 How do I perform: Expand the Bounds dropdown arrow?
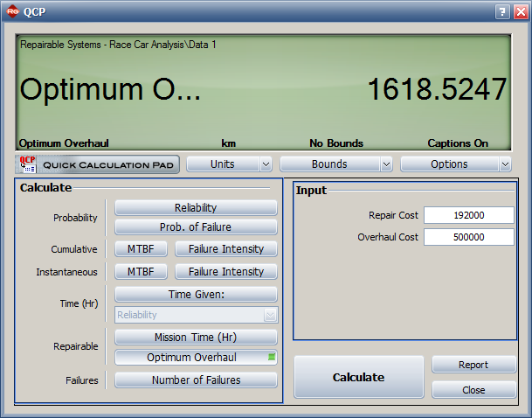coord(386,164)
